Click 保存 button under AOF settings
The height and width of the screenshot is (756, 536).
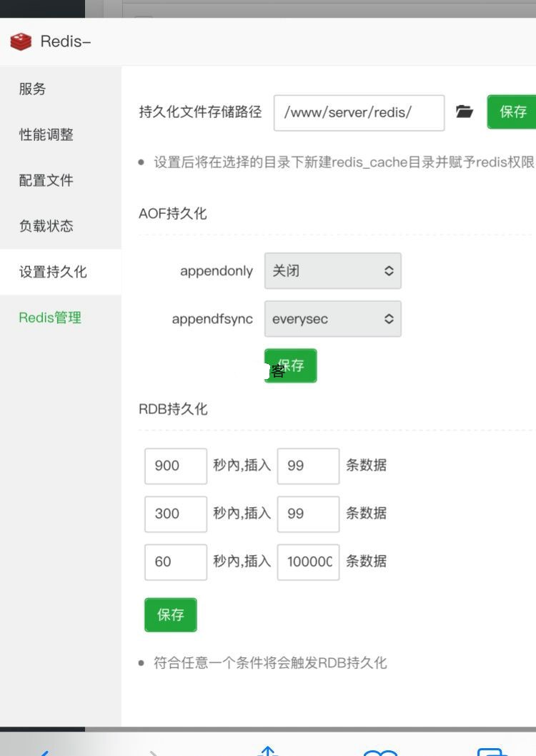tap(291, 365)
